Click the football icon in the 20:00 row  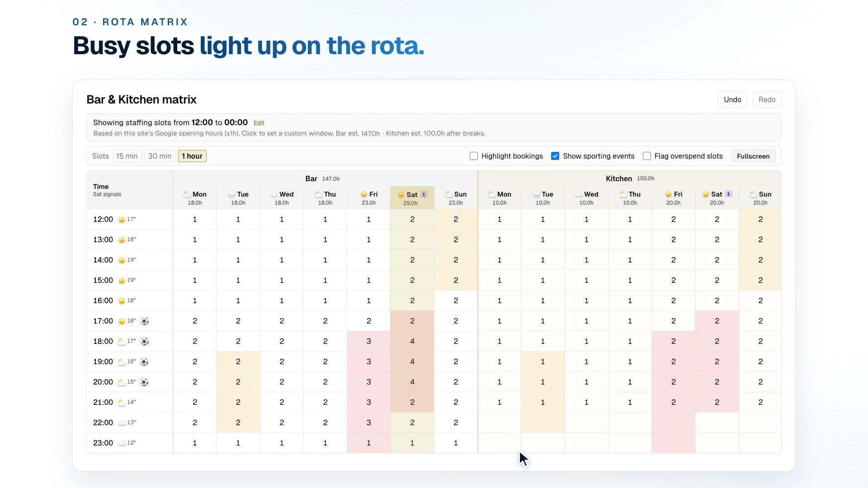144,382
